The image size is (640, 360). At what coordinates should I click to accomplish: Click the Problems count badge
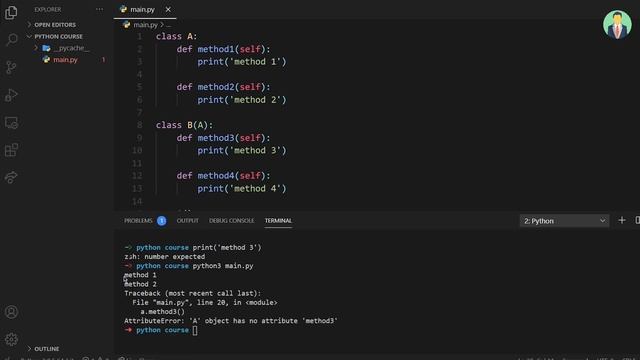162,220
